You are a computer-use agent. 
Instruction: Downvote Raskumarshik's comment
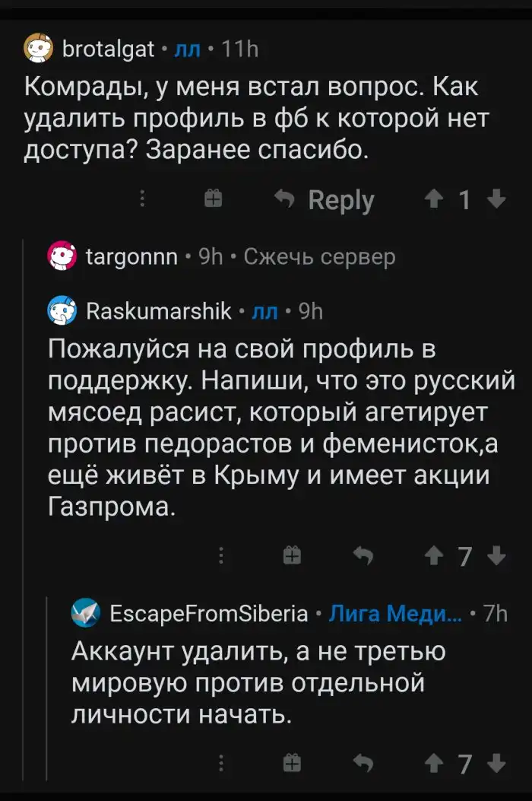[496, 556]
